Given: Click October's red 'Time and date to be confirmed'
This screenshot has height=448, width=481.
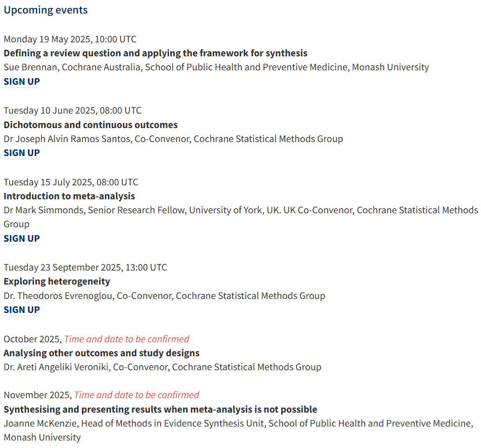Looking at the screenshot, I should [x=127, y=339].
